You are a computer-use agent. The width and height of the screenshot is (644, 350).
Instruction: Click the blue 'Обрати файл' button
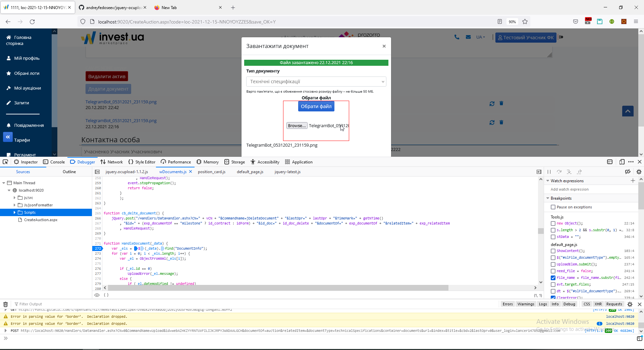[x=316, y=106]
